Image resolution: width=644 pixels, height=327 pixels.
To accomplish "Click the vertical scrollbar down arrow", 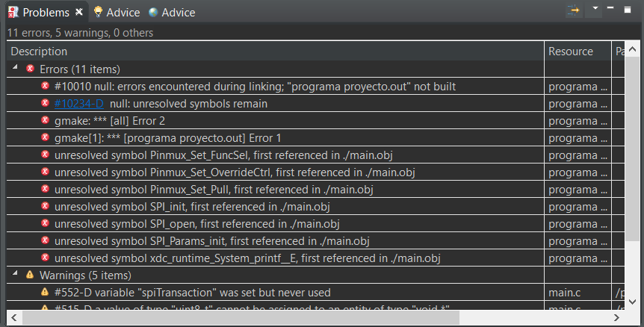I will 633,302.
